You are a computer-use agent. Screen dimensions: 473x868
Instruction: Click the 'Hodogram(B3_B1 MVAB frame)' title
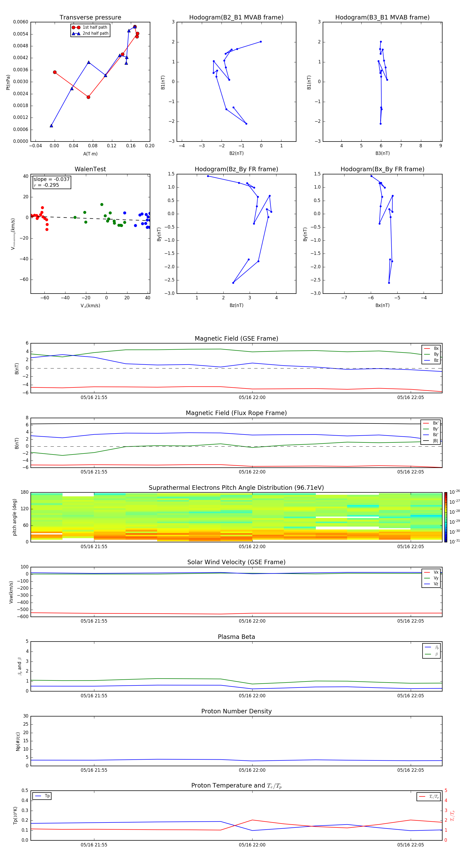382,18
